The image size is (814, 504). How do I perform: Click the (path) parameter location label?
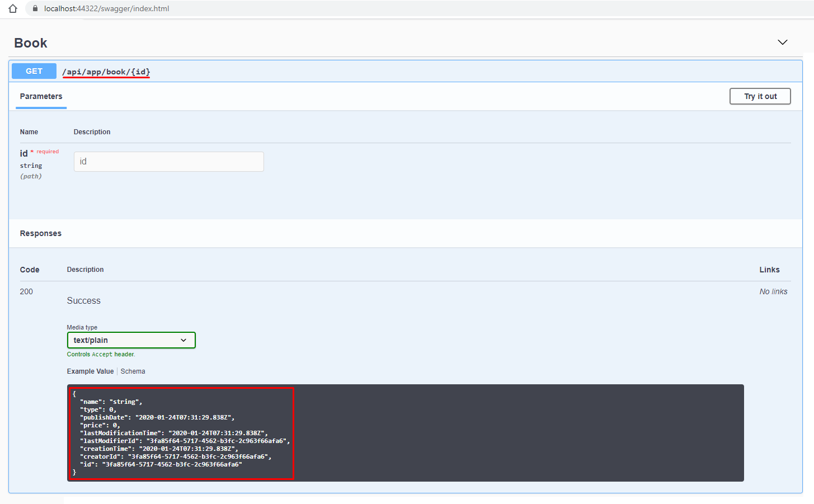[31, 176]
